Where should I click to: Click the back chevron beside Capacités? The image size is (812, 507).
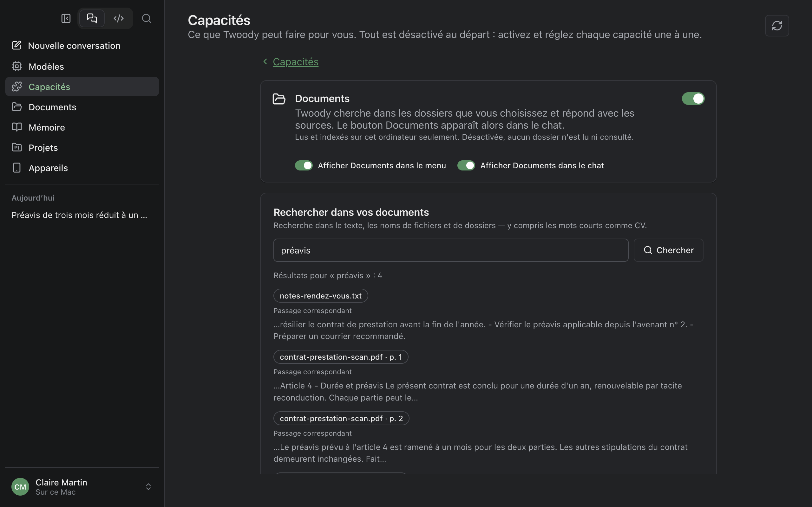coord(265,61)
